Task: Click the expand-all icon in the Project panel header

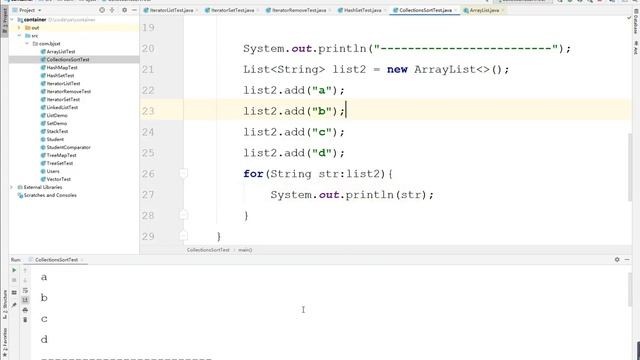Action: click(x=112, y=10)
